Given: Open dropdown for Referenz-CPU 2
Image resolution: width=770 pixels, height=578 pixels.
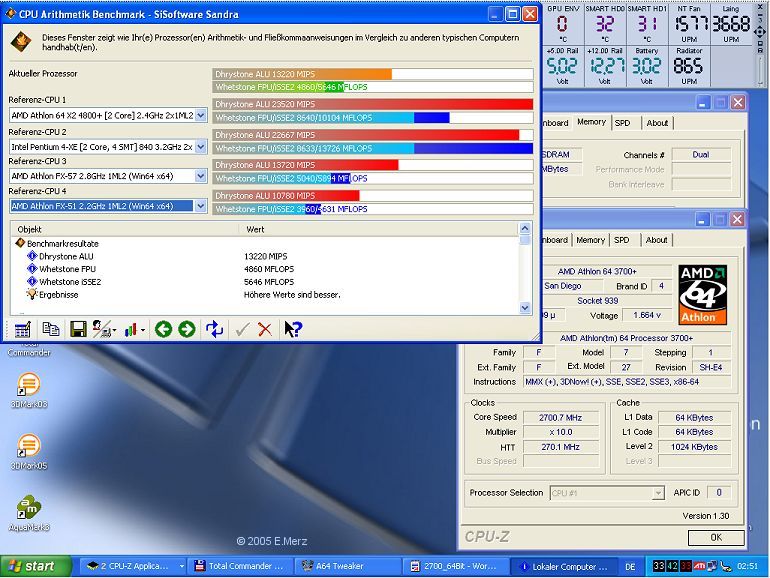Looking at the screenshot, I should click(200, 146).
